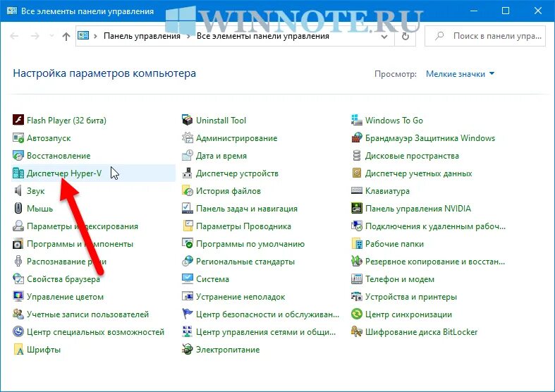Image resolution: width=555 pixels, height=392 pixels.
Task: Click the Диспетчер устройств icon
Action: tap(188, 173)
